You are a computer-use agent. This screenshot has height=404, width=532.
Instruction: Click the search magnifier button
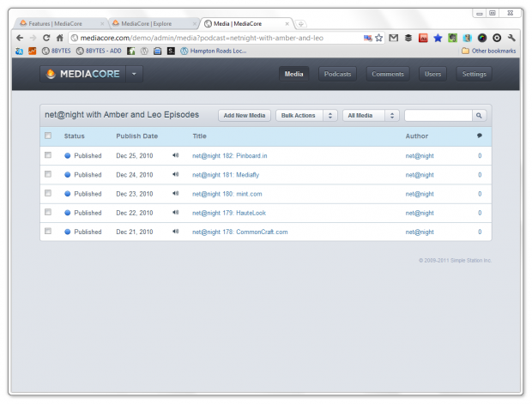[x=479, y=116]
